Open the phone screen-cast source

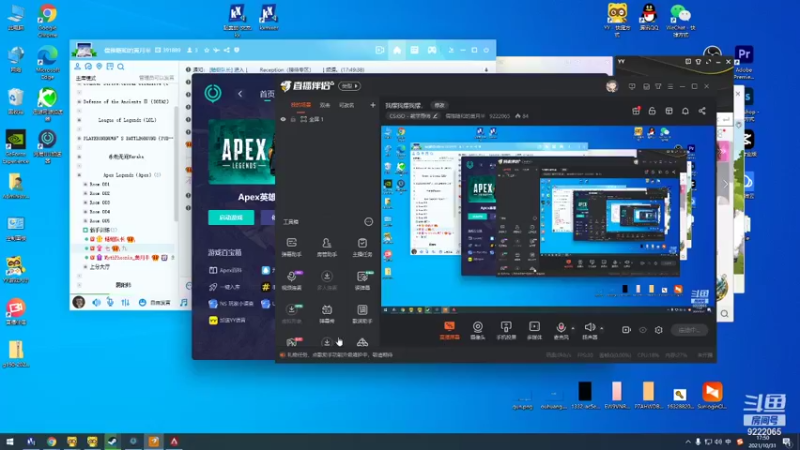coord(506,330)
